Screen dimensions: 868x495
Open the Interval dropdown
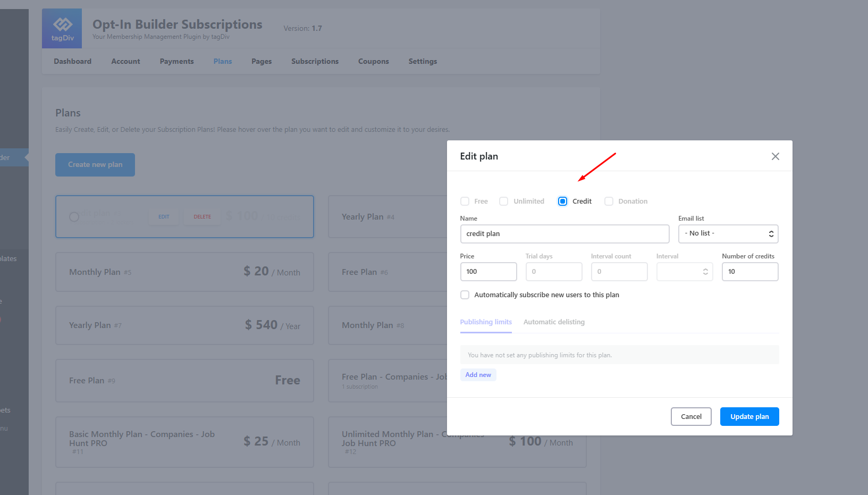pos(685,272)
